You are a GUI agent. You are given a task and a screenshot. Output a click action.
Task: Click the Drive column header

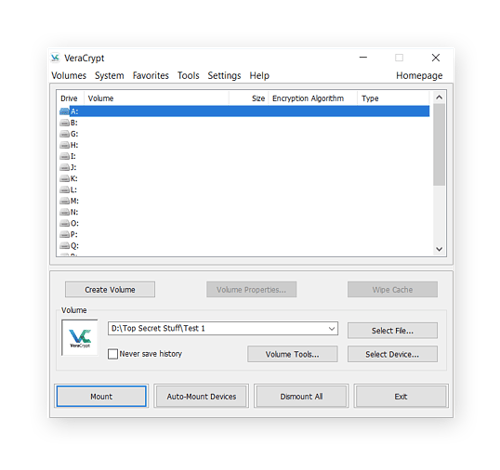coord(69,98)
